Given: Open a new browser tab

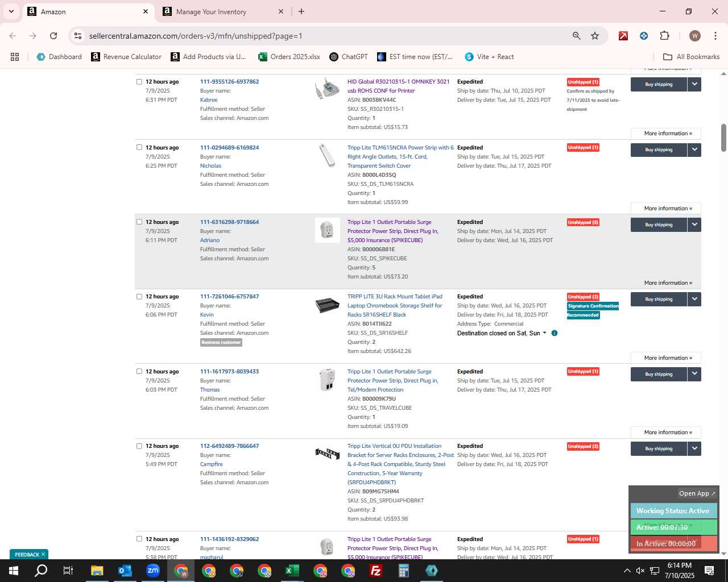Looking at the screenshot, I should [301, 11].
